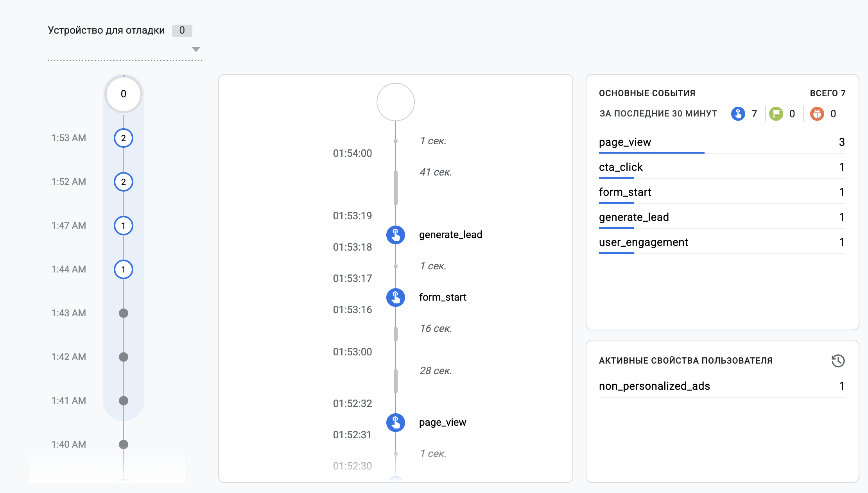Click the 1:53 AM time label
The image size is (868, 493).
coord(69,138)
